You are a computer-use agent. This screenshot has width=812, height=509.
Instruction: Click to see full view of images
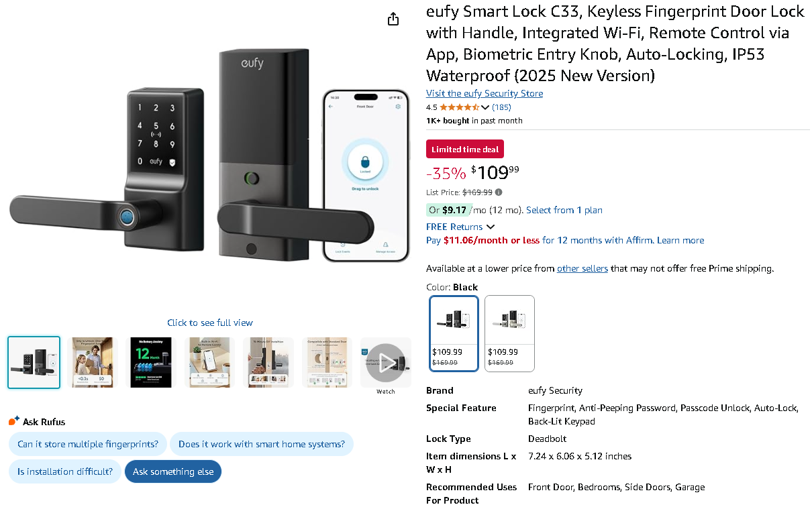coord(209,323)
